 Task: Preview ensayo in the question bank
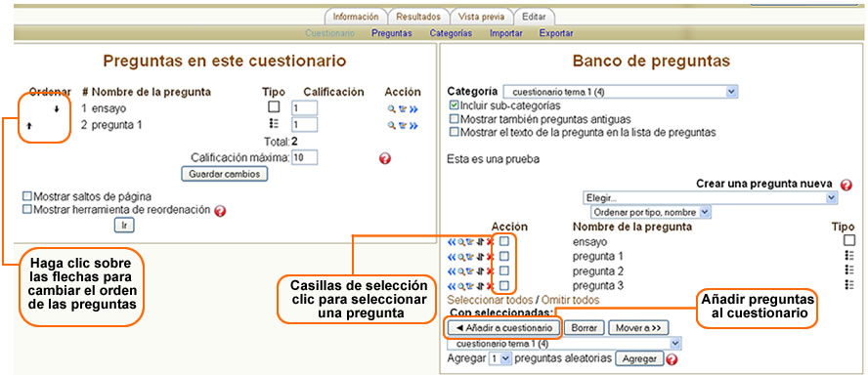tap(460, 242)
